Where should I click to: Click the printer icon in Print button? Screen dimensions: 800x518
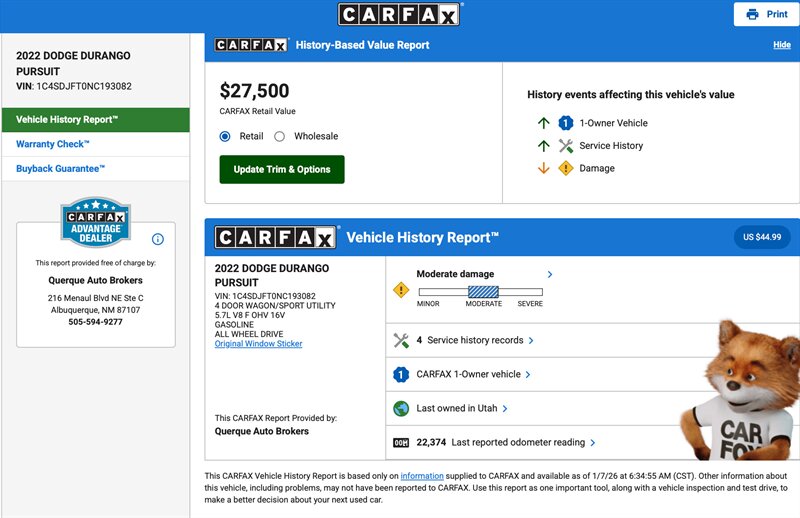point(752,15)
